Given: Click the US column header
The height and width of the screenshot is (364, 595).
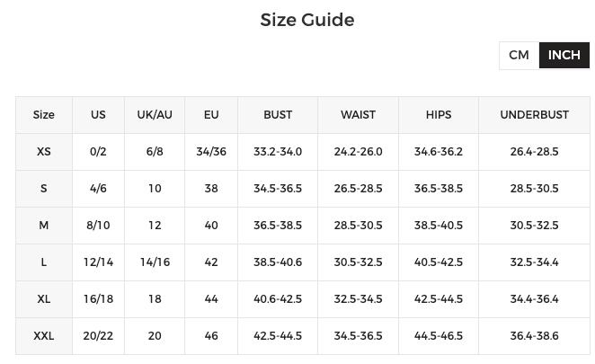Looking at the screenshot, I should click(x=98, y=115).
